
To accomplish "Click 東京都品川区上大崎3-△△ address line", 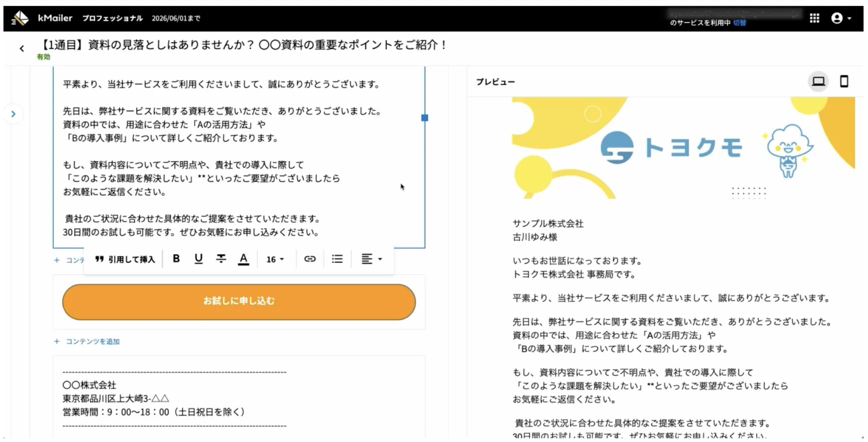I will (116, 399).
